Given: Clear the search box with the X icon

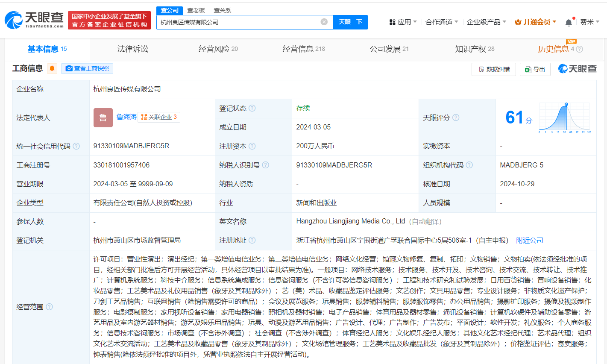Looking at the screenshot, I should click(324, 22).
